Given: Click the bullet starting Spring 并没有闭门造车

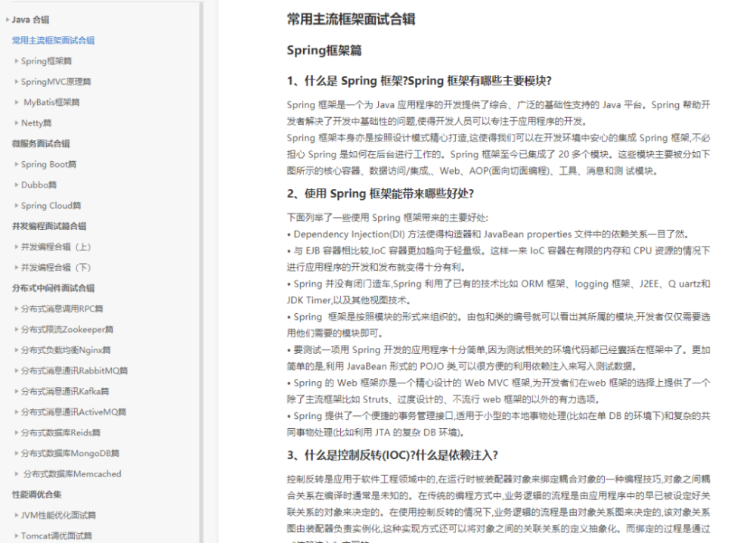Looking at the screenshot, I should [x=498, y=292].
